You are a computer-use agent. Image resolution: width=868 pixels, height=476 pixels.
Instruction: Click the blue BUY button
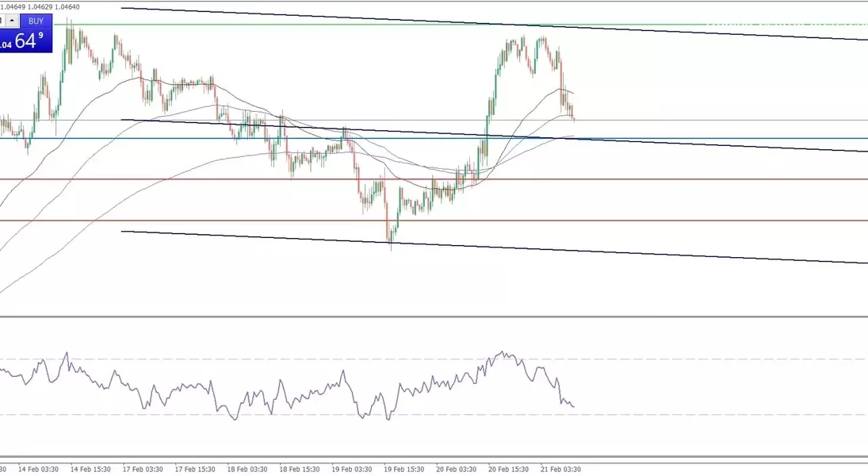(36, 21)
